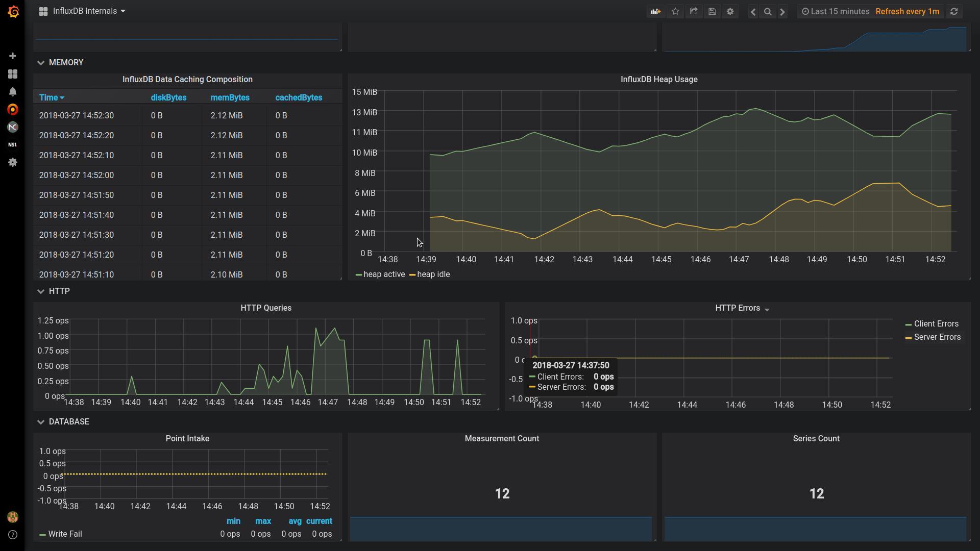Open the Alerting bell icon
This screenshot has width=980, height=551.
(x=13, y=92)
